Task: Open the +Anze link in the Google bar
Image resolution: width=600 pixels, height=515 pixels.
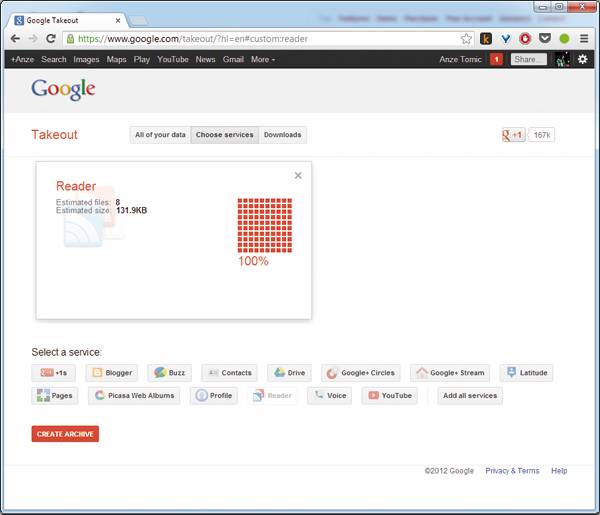Action: (x=22, y=59)
